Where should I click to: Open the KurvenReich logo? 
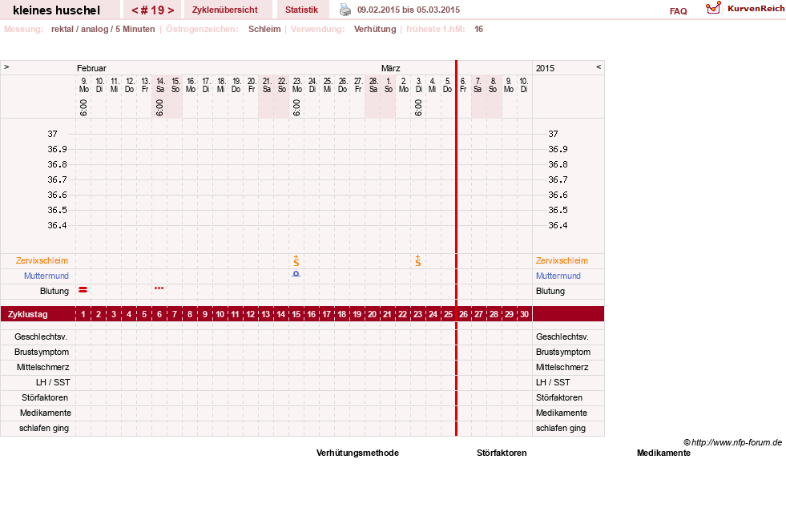click(x=745, y=9)
